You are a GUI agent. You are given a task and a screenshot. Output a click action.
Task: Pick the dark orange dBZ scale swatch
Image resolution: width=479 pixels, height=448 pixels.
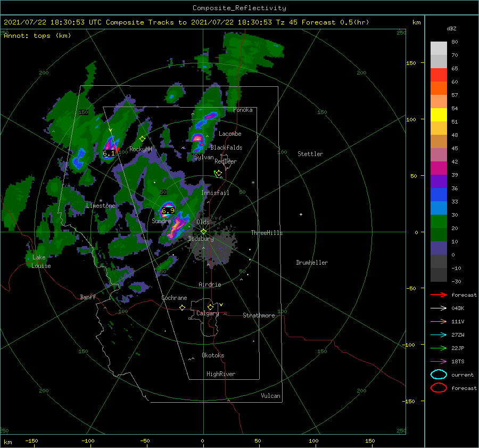[x=439, y=88]
